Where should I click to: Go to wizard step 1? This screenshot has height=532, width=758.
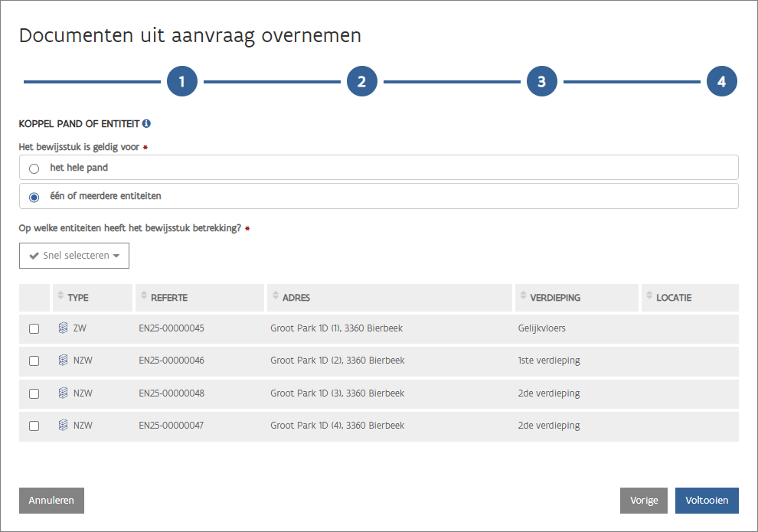pyautogui.click(x=182, y=81)
